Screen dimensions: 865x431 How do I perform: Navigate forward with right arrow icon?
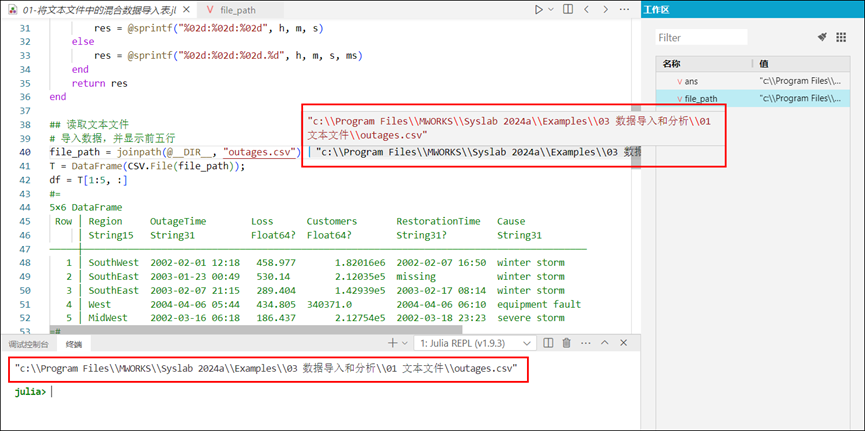605,9
